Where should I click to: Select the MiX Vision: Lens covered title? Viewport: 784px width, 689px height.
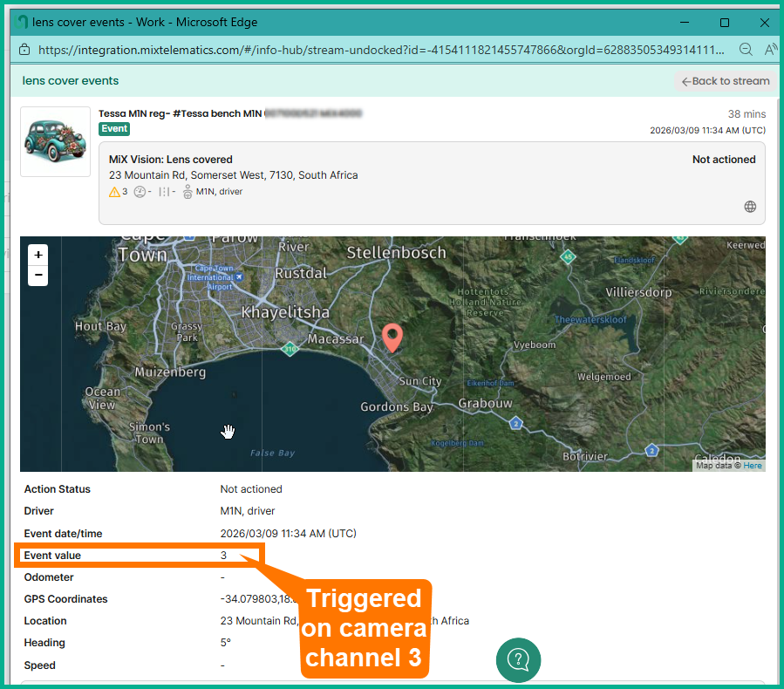coord(171,160)
